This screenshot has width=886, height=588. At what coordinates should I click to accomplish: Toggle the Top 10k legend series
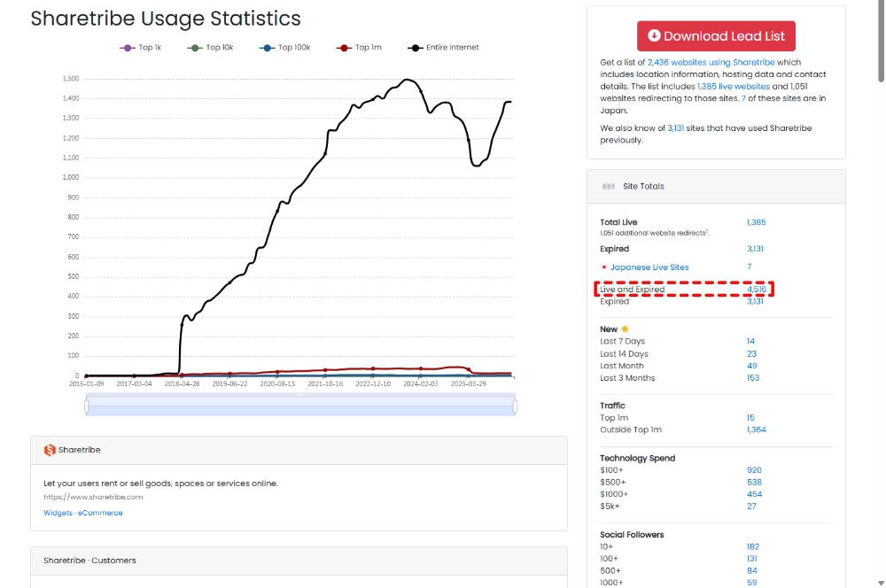pyautogui.click(x=209, y=48)
